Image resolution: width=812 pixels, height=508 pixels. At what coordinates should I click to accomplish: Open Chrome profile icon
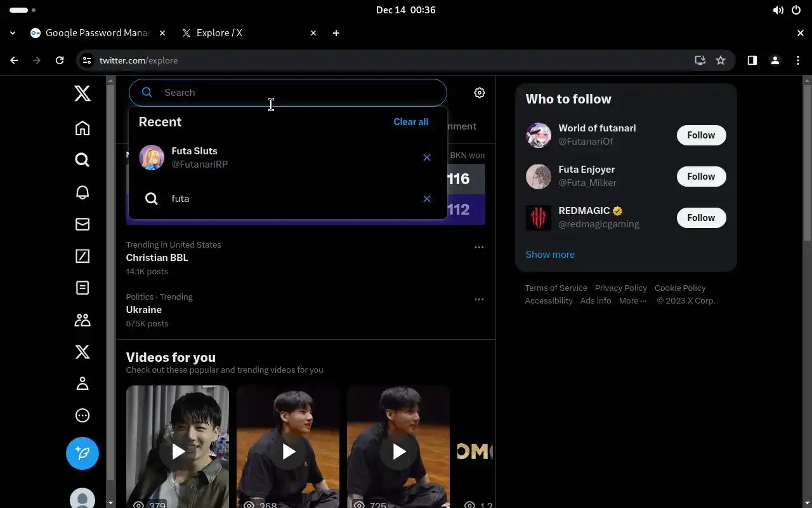click(x=775, y=60)
